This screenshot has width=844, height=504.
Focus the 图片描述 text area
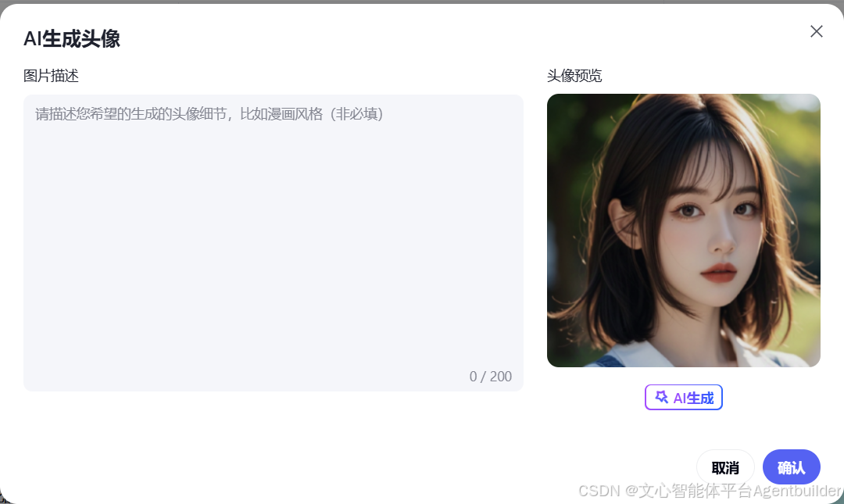[x=274, y=243]
